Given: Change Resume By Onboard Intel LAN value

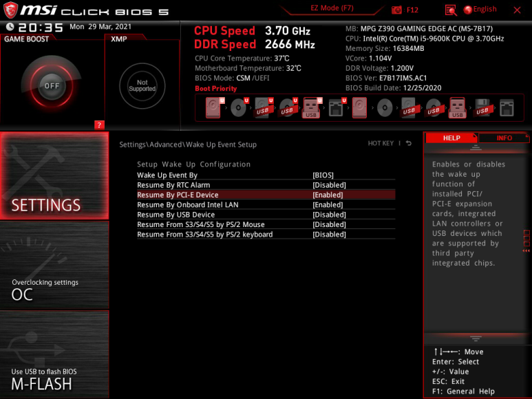Looking at the screenshot, I should [328, 205].
